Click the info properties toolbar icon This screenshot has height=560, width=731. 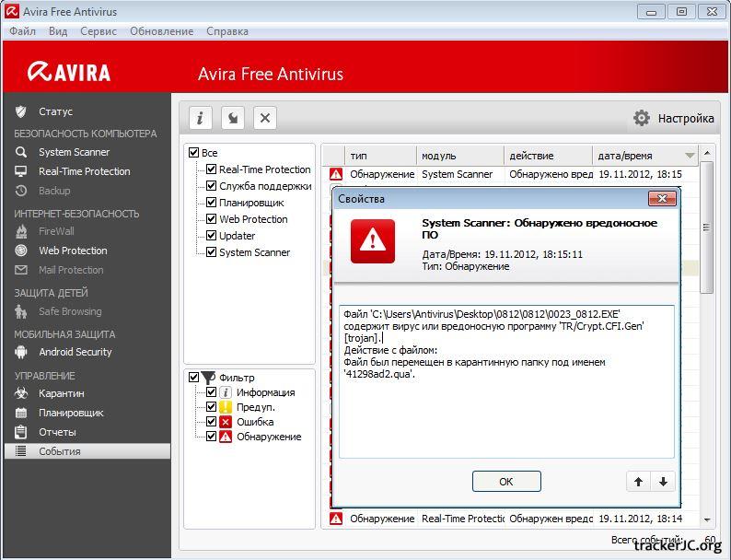(x=201, y=118)
